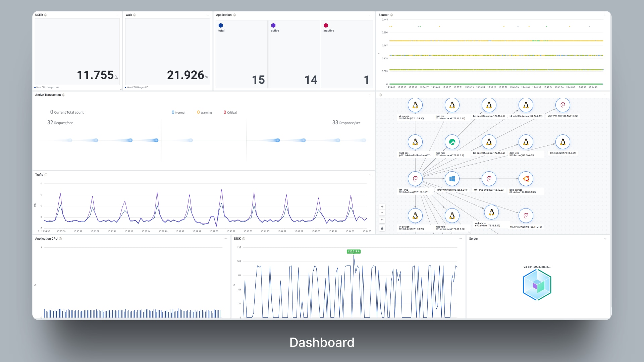Image resolution: width=644 pixels, height=362 pixels.
Task: Open the Server panel options menu
Action: tap(605, 239)
